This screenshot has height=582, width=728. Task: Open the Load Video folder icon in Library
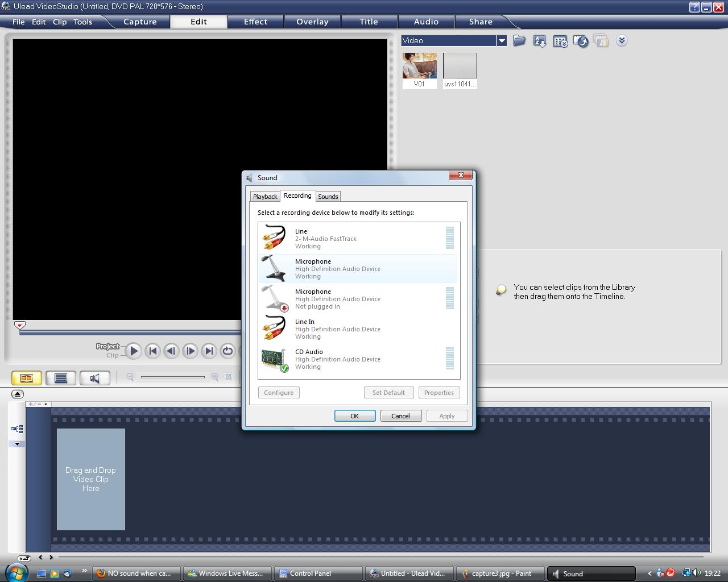pos(519,41)
